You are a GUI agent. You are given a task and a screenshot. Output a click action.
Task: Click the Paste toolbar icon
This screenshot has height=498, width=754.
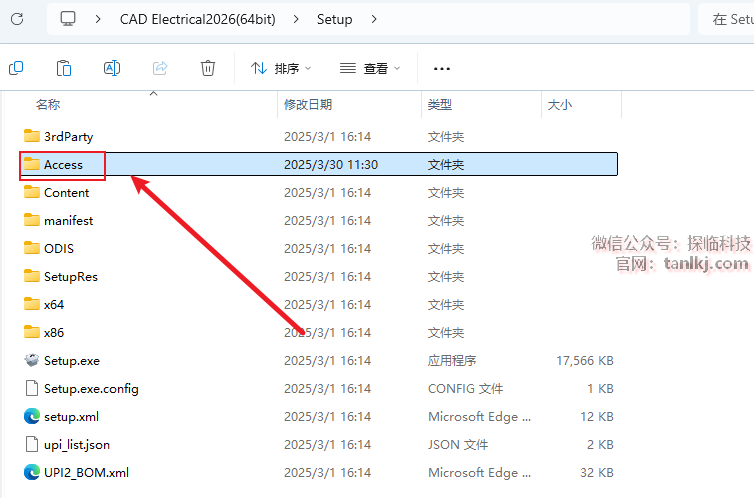pyautogui.click(x=63, y=68)
